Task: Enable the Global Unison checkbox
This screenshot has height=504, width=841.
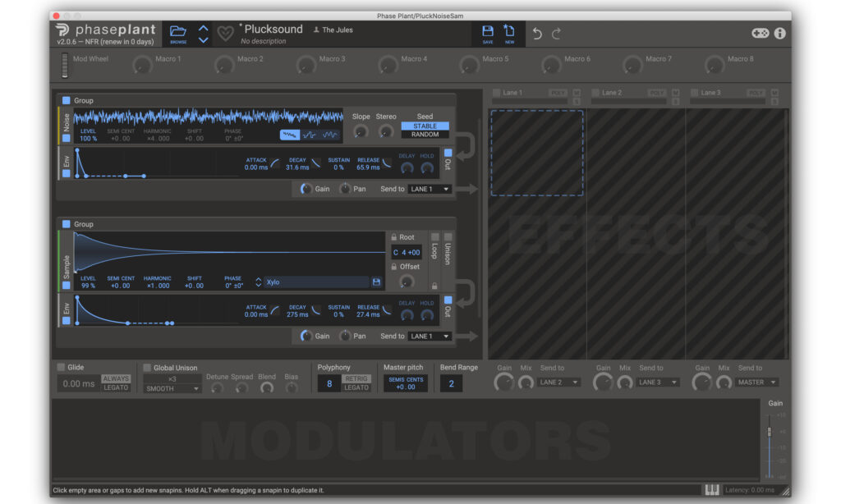Action: 147,368
